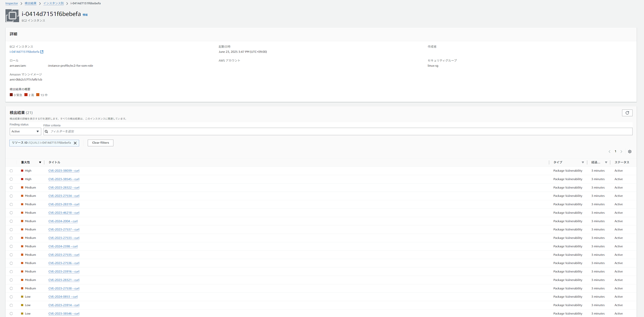The height and width of the screenshot is (317, 644).
Task: Open CVE-2023-38546 - curl finding
Action: click(x=64, y=314)
